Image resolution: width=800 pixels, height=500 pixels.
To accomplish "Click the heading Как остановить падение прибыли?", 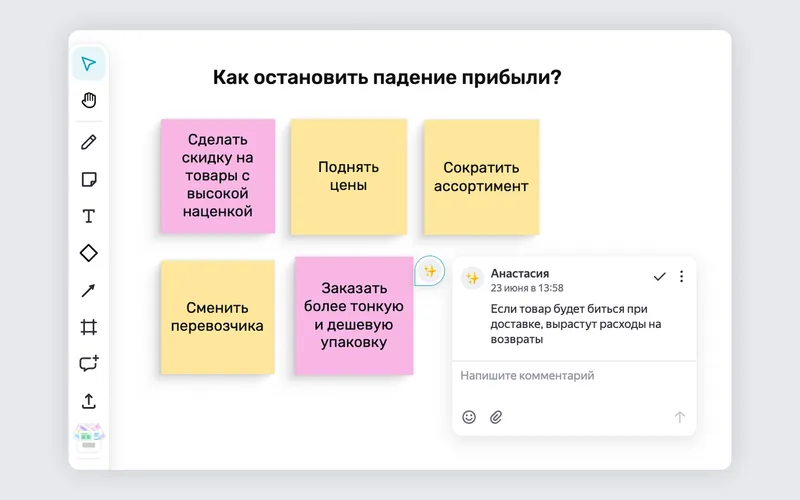I will [x=387, y=78].
